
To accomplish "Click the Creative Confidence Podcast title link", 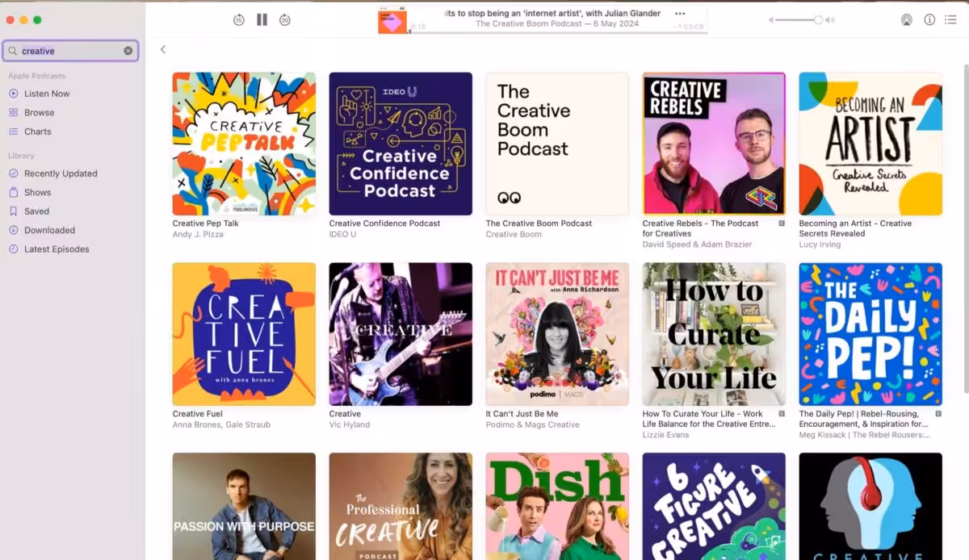I will (x=384, y=224).
